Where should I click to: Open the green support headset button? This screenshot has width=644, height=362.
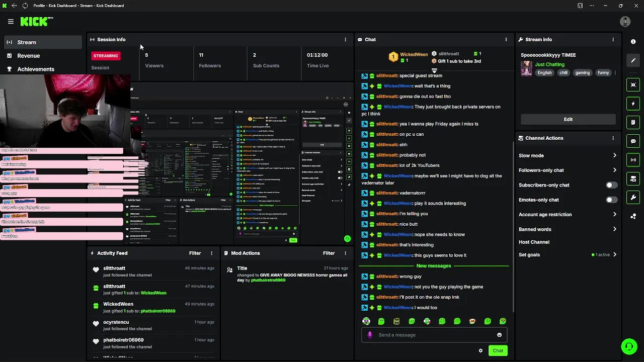pos(629,347)
